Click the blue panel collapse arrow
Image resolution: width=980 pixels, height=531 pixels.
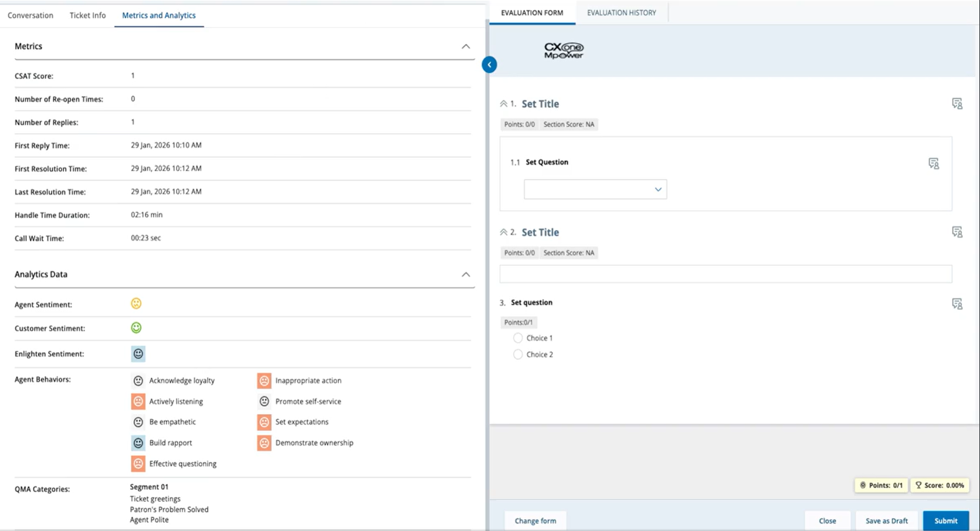[489, 65]
